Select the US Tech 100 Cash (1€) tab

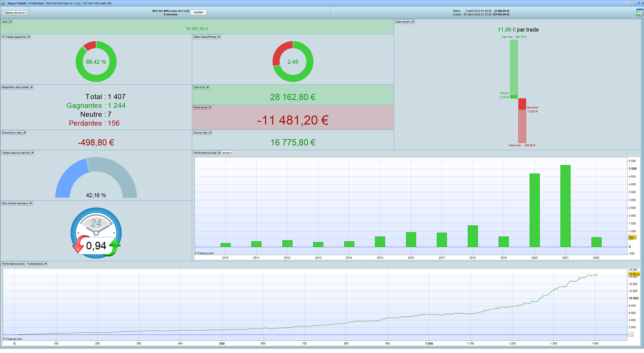coord(97,3)
